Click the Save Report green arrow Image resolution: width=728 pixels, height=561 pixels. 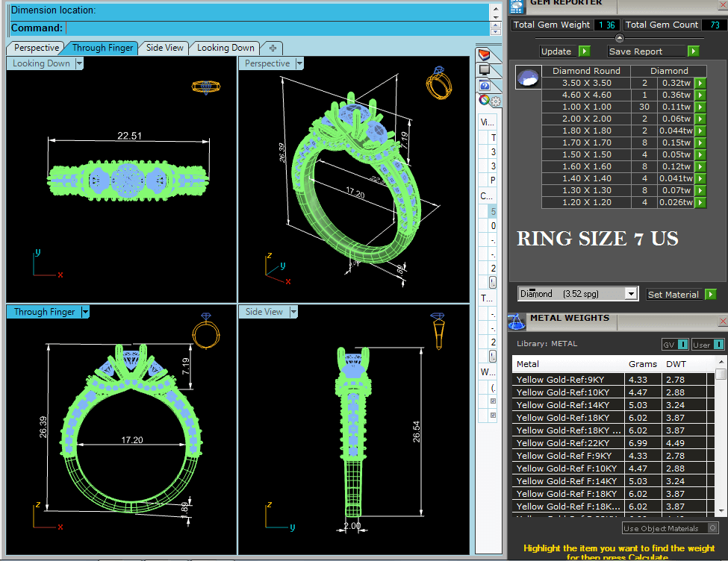point(694,51)
